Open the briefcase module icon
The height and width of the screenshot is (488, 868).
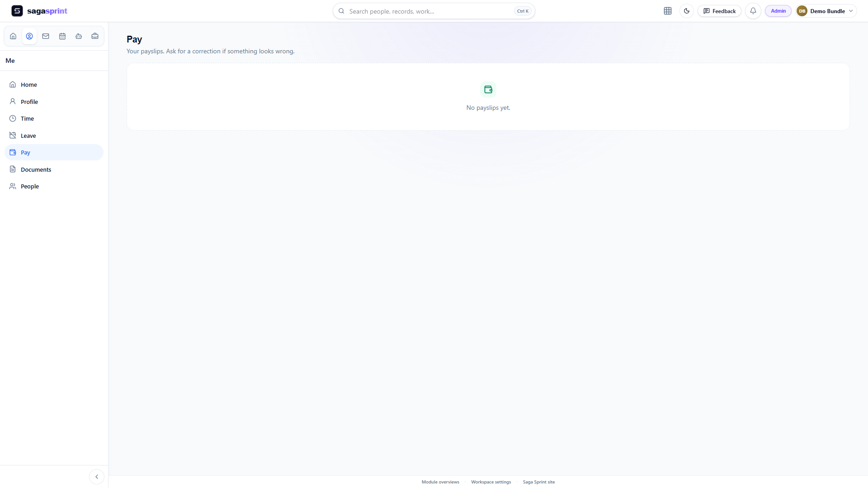pos(95,36)
